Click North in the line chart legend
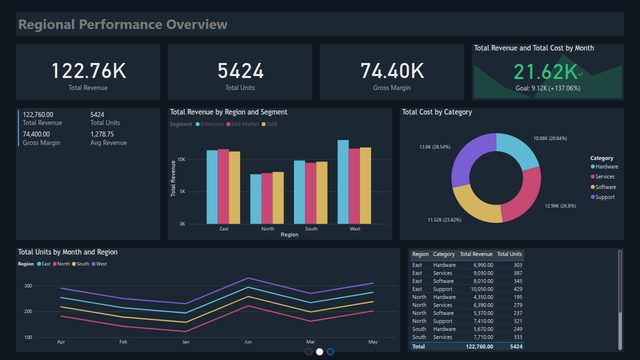The height and width of the screenshot is (360, 640). coord(61,264)
